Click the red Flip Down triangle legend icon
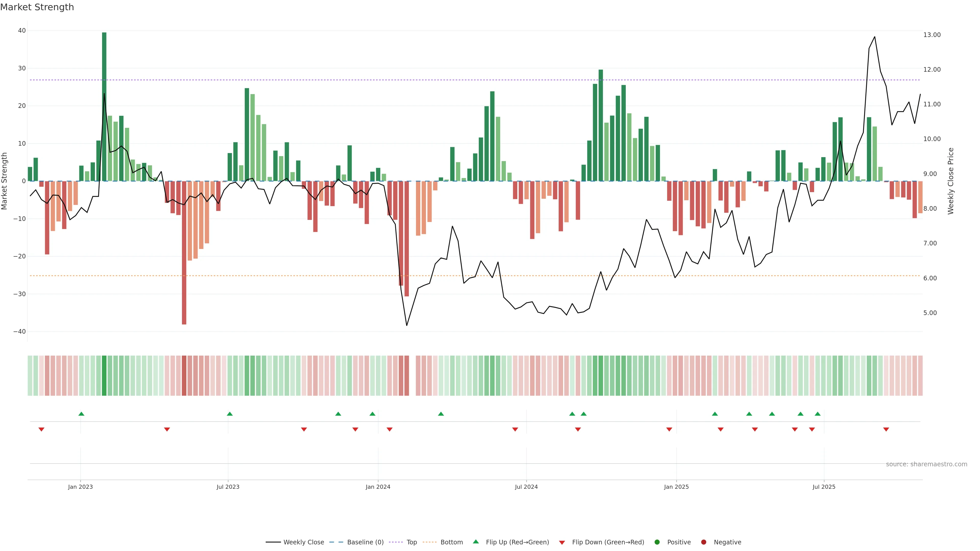 pyautogui.click(x=562, y=542)
